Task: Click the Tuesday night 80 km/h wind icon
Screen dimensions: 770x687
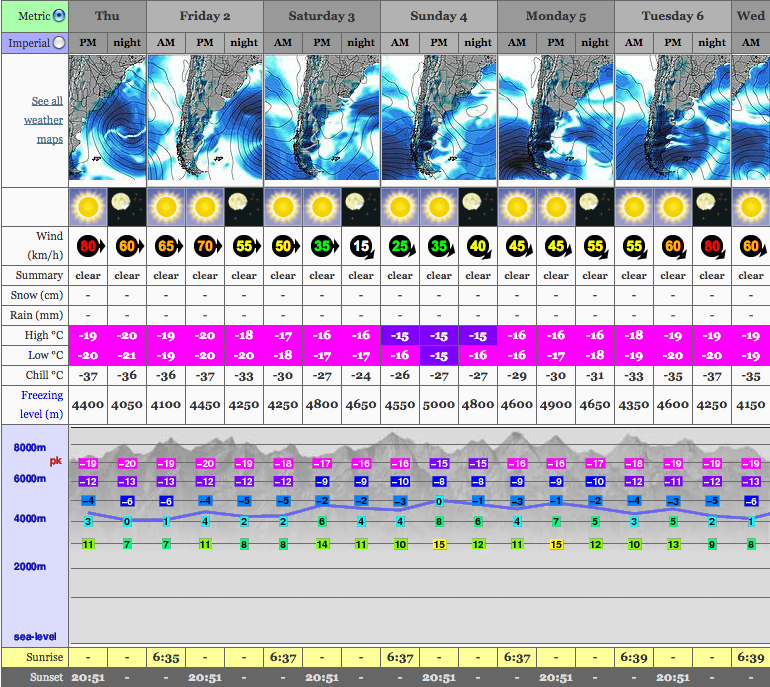Action: (714, 247)
